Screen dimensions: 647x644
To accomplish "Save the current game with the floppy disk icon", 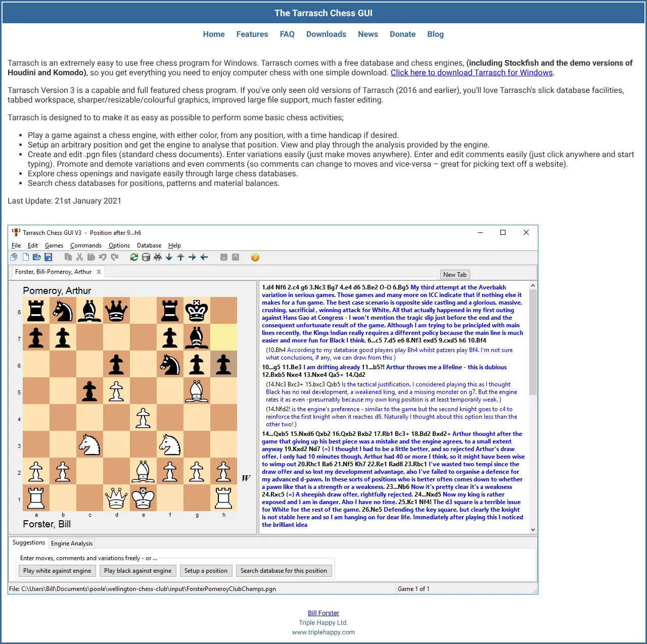I will [x=49, y=257].
